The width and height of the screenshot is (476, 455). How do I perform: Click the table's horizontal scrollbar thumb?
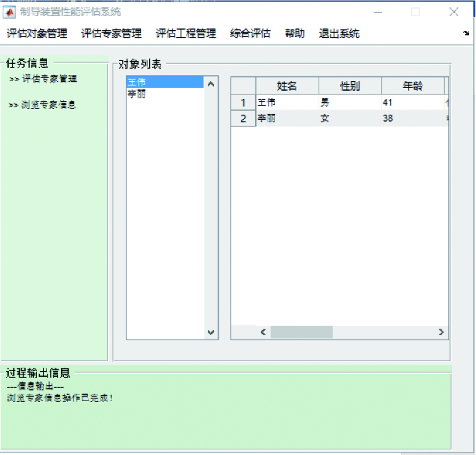point(302,332)
